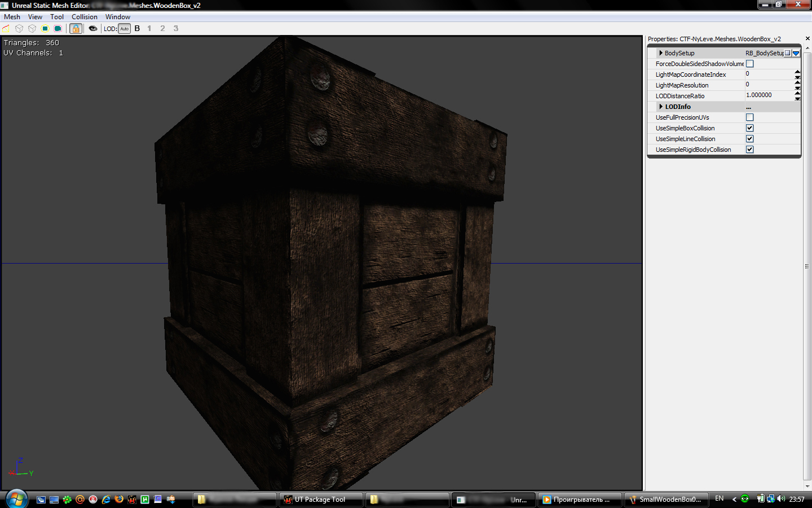Click the pink-outlined teal shape collision icon

58,28
